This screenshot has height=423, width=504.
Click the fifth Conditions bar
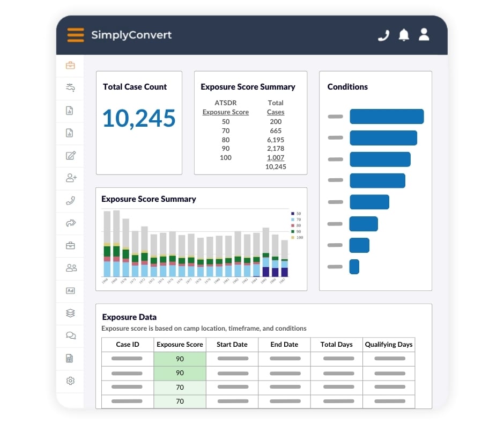tap(369, 202)
